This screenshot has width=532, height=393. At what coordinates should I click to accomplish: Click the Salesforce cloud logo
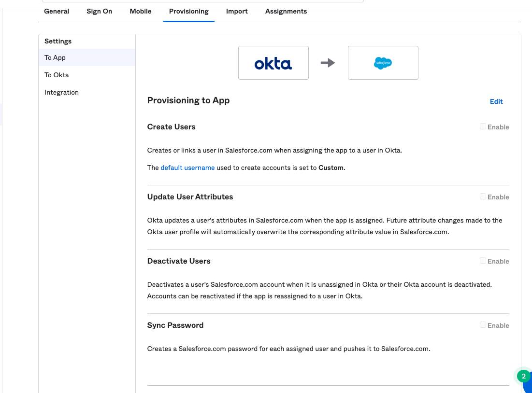(383, 63)
